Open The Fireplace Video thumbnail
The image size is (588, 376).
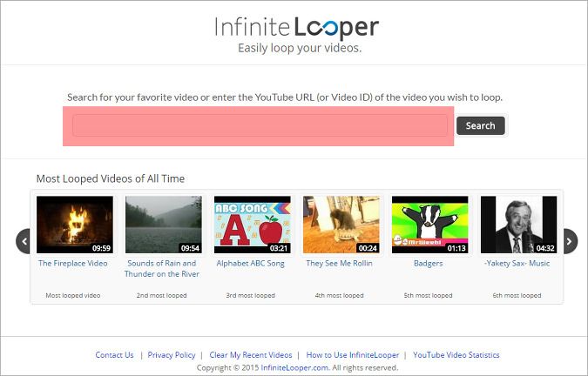click(75, 225)
